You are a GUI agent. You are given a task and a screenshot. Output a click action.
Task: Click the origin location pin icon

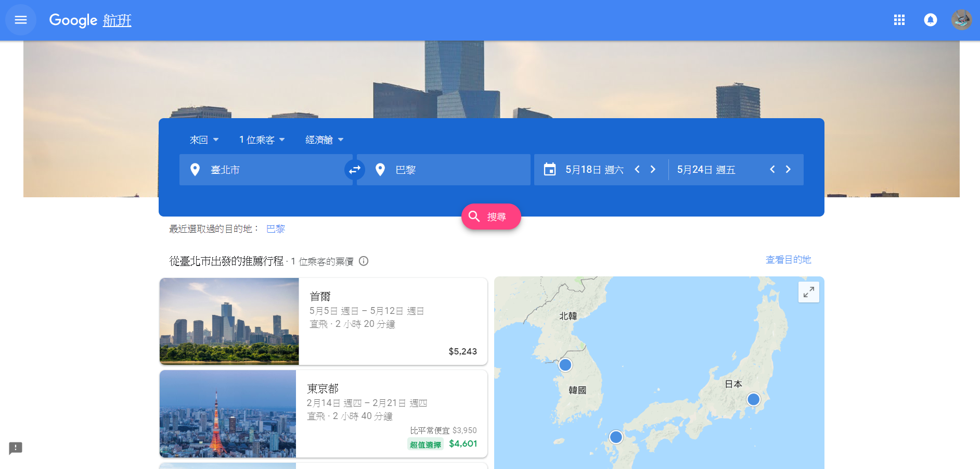pyautogui.click(x=195, y=169)
